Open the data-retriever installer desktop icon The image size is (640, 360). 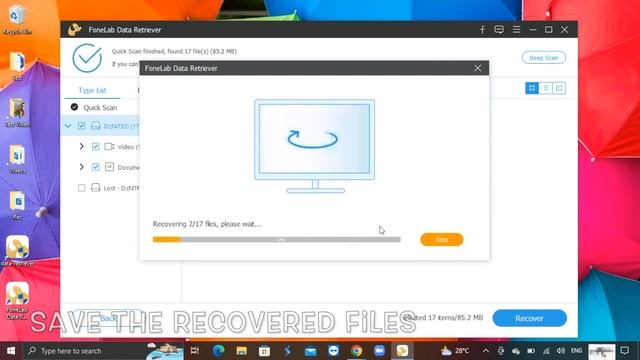click(17, 251)
